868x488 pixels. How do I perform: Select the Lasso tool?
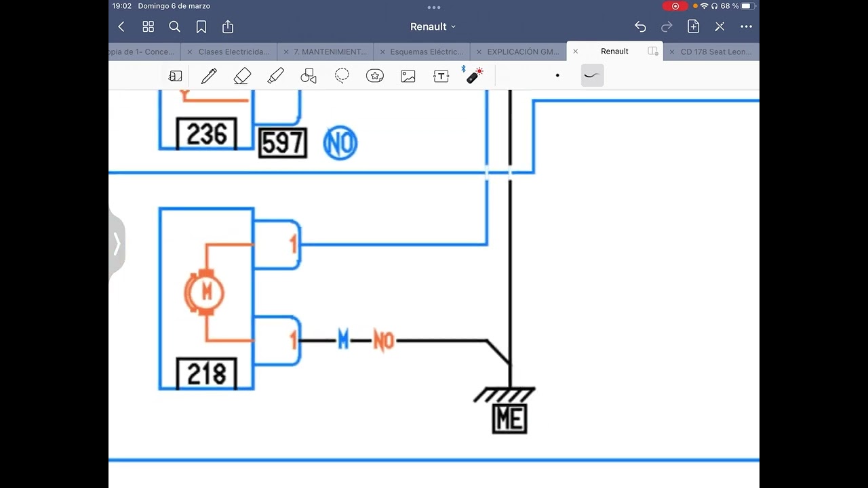[342, 76]
